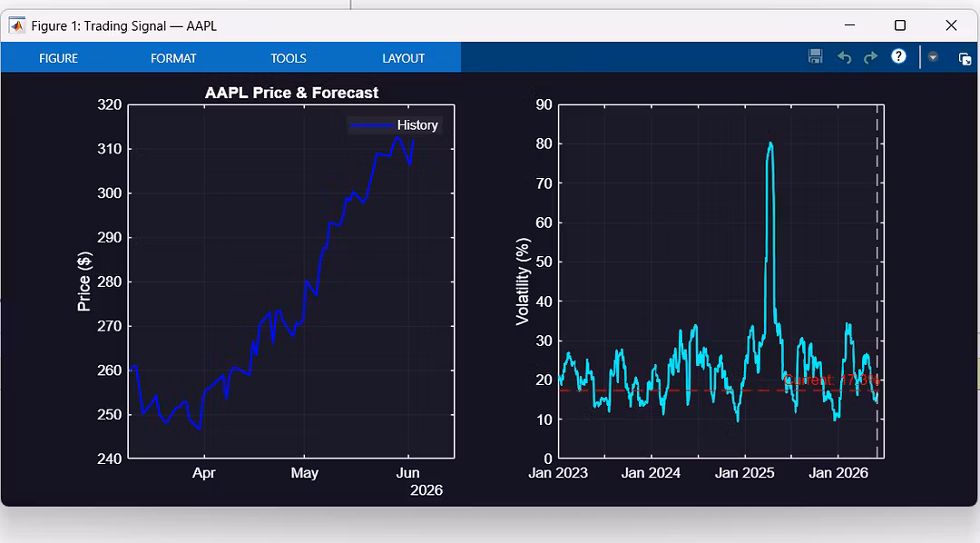Click the 'Apr' x-axis tick label
Screen dimensions: 980x543
[x=204, y=473]
